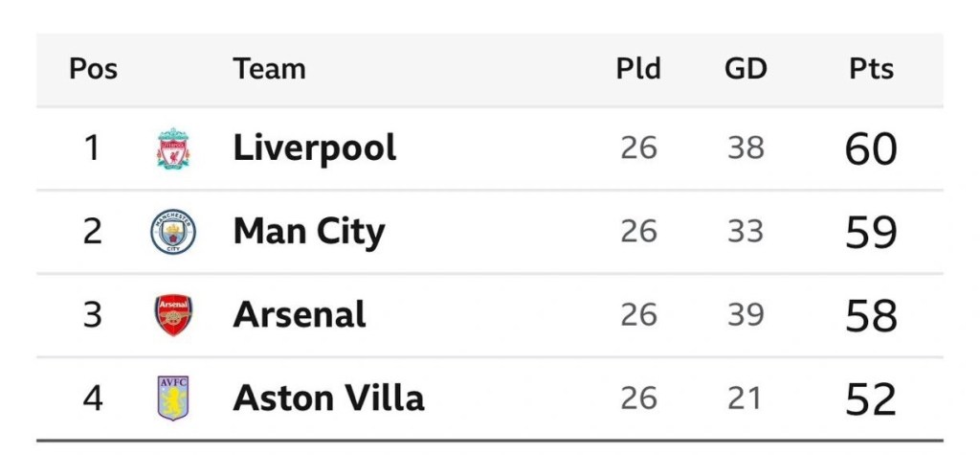Click the Aston Villa club badge
Image resolution: width=980 pixels, height=455 pixels.
173,398
